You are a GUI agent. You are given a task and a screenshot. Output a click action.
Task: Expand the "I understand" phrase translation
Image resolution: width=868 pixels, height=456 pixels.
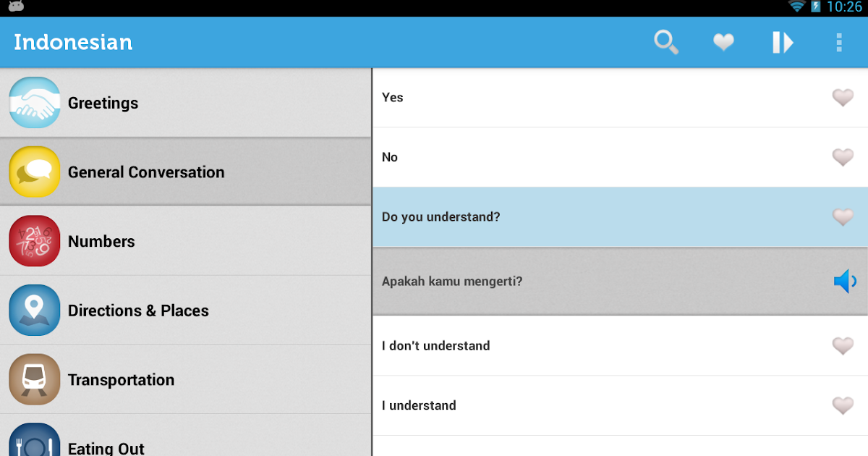[420, 406]
